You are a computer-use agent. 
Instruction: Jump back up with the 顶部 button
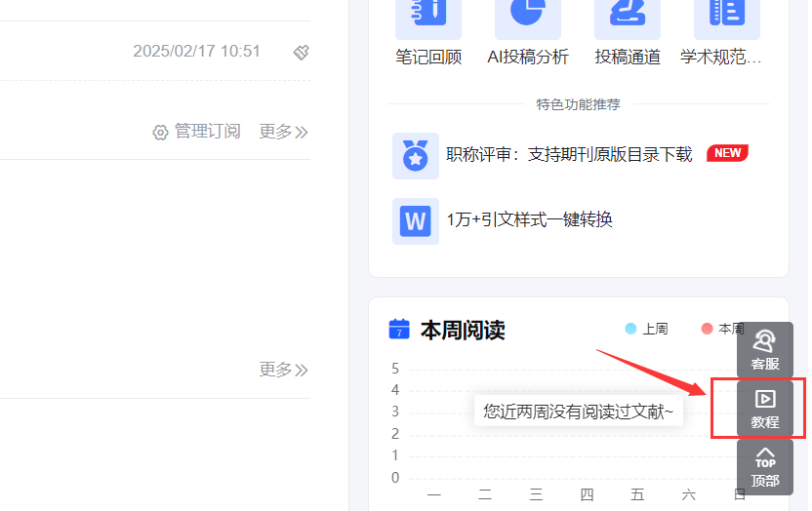[x=765, y=466]
